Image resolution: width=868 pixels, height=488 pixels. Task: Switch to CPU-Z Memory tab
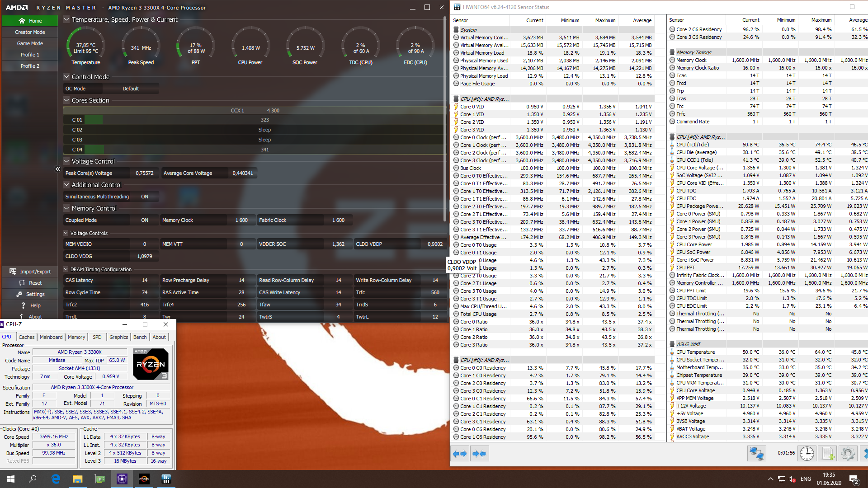pos(76,337)
